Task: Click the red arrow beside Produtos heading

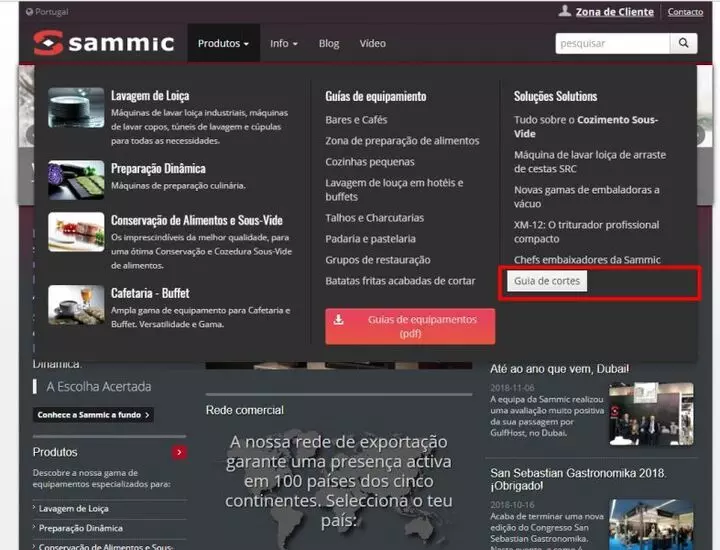Action: (179, 452)
